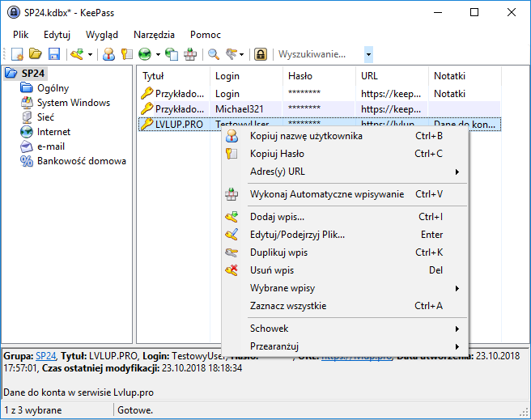531x420 pixels.
Task: Click the Find magnifier toolbar icon
Action: 215,54
